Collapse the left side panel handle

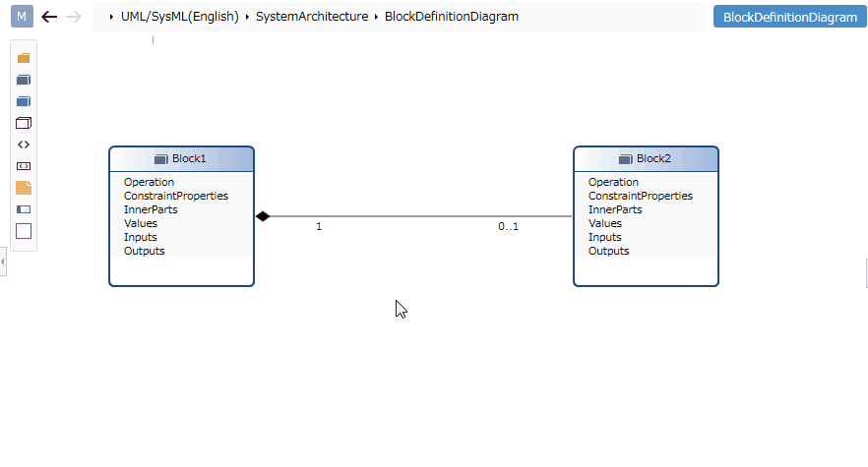(3, 262)
